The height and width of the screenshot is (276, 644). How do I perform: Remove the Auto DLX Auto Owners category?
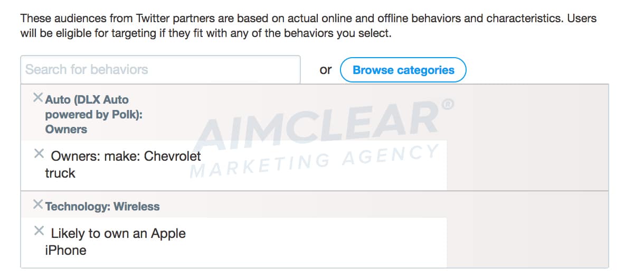click(37, 97)
